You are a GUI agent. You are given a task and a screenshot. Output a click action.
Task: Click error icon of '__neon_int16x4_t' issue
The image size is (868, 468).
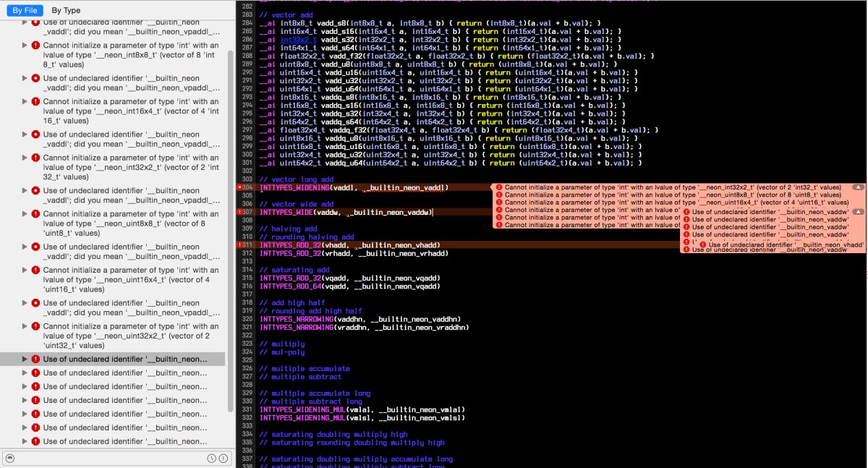[36, 102]
